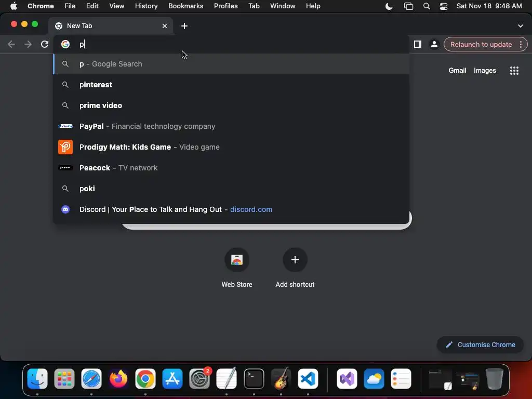Screen dimensions: 532x399
Task: Open the Google apps grid icon
Action: (514, 71)
